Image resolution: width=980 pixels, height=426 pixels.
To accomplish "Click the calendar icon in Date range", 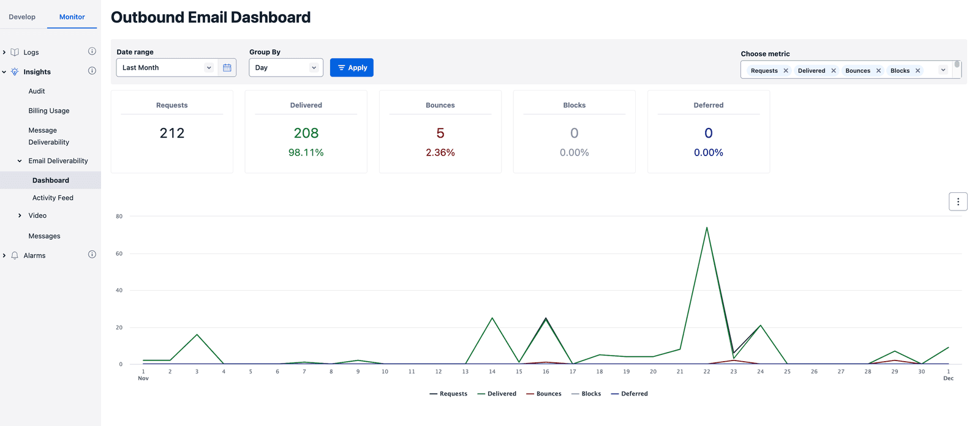I will 227,68.
